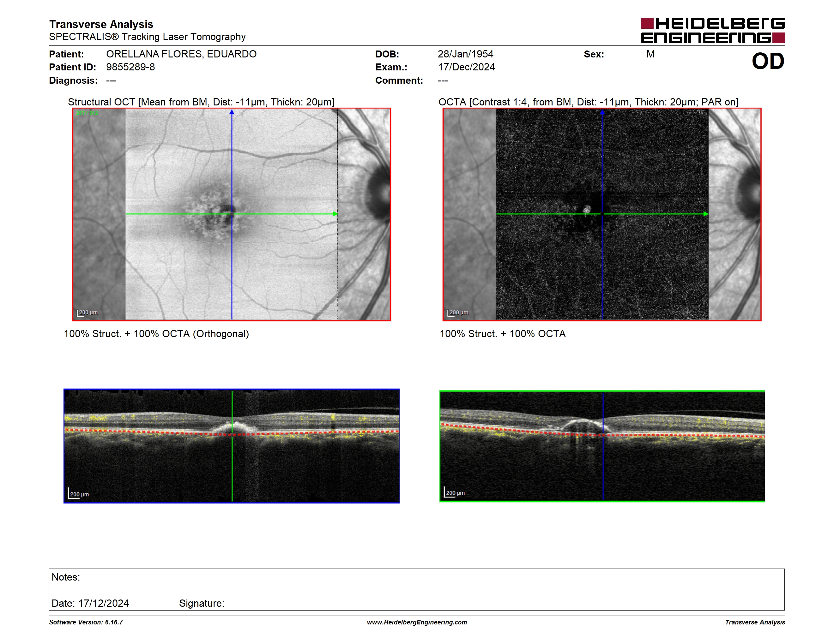Viewport: 834px width, 644px height.
Task: Click the Sex value M
Action: 651,54
